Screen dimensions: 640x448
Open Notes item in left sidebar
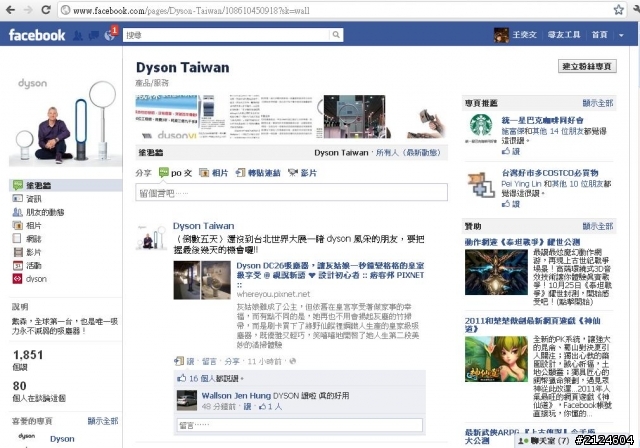[x=33, y=239]
